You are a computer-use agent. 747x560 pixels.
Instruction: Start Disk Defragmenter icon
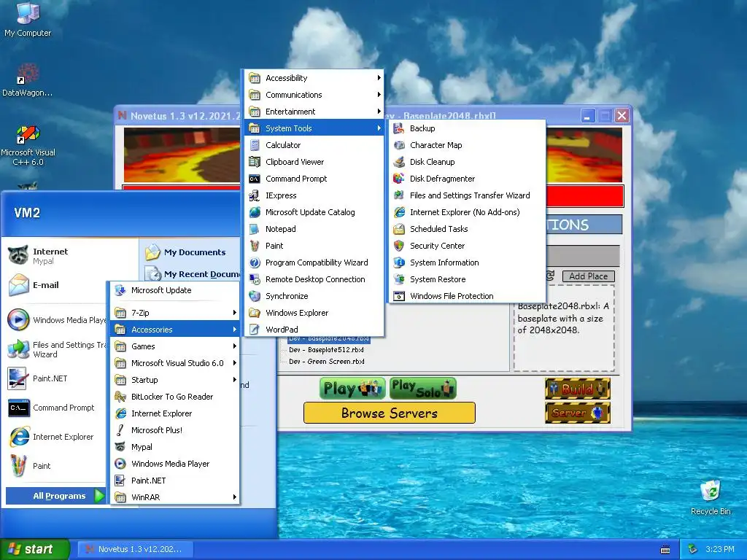(x=399, y=178)
